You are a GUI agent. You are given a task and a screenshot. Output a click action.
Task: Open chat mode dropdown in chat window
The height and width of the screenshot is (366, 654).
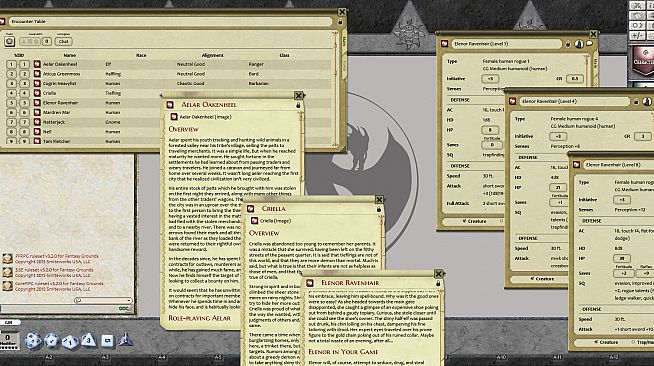(x=103, y=300)
